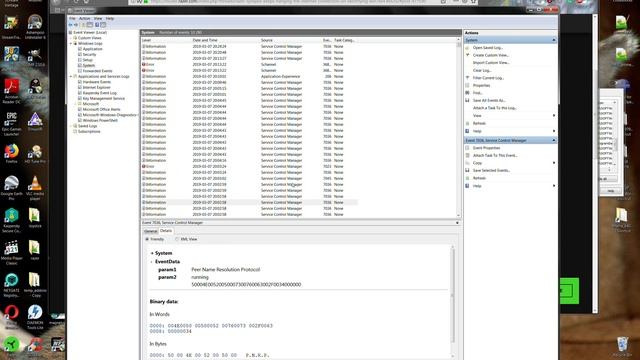Click the Forward arrow toolbar icon
Viewport: 640px width, 360px height.
coord(76,25)
